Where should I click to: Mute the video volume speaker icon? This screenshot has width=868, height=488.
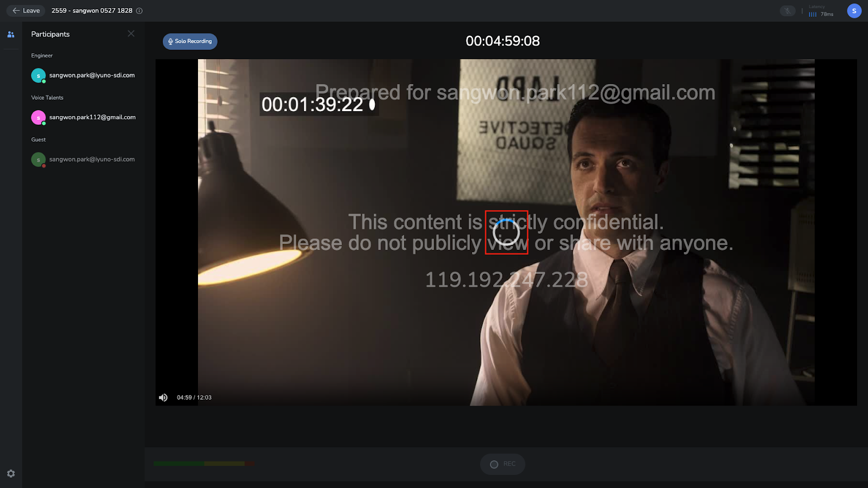coord(163,397)
